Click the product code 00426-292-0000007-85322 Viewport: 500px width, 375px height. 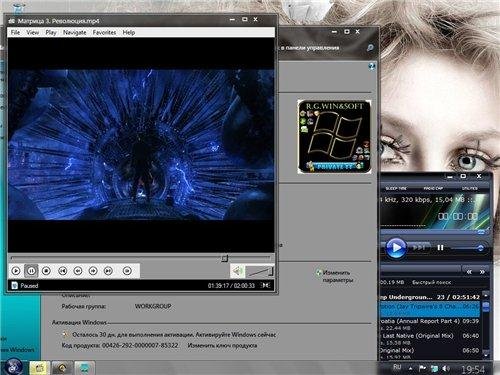tap(140, 346)
